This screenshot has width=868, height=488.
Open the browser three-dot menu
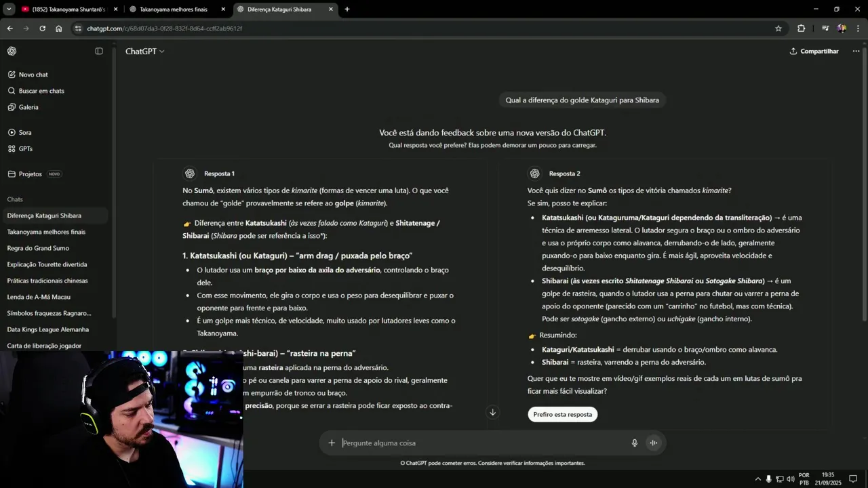point(859,28)
